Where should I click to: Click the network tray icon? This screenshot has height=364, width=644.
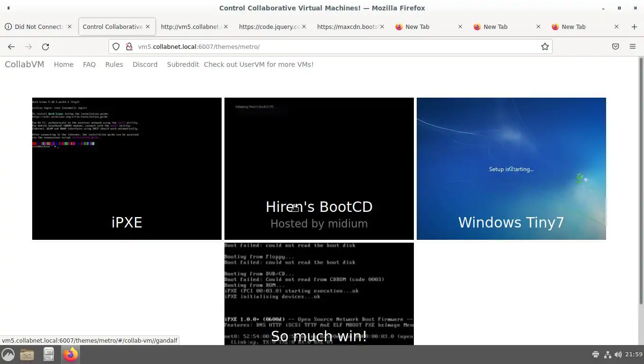pyautogui.click(x=607, y=355)
